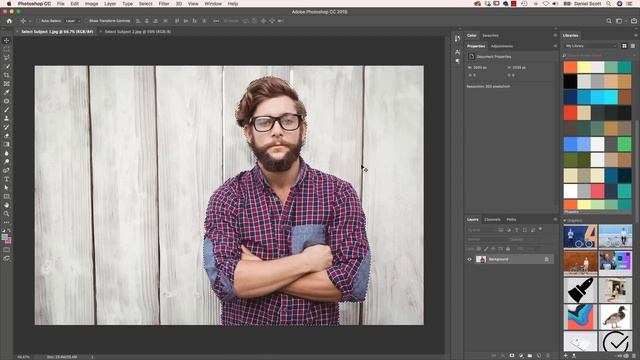Select the Zoom tool in the toolbar
Image resolution: width=640 pixels, height=360 pixels.
[x=7, y=213]
